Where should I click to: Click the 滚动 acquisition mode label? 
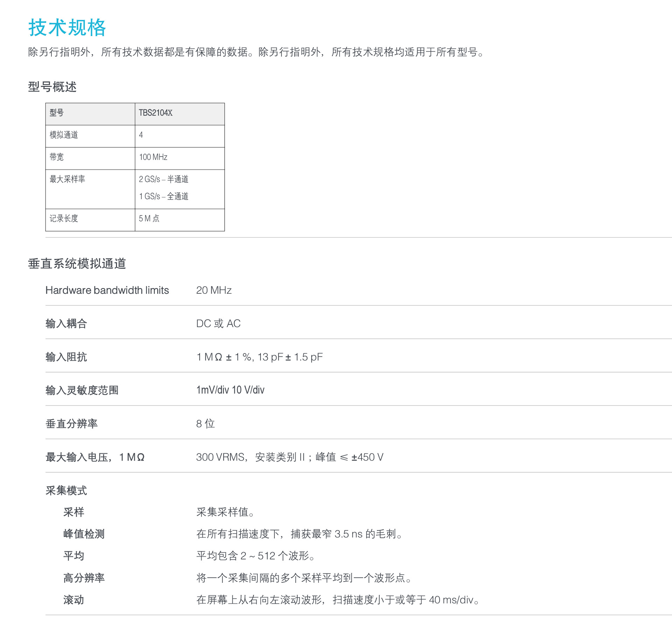[73, 600]
